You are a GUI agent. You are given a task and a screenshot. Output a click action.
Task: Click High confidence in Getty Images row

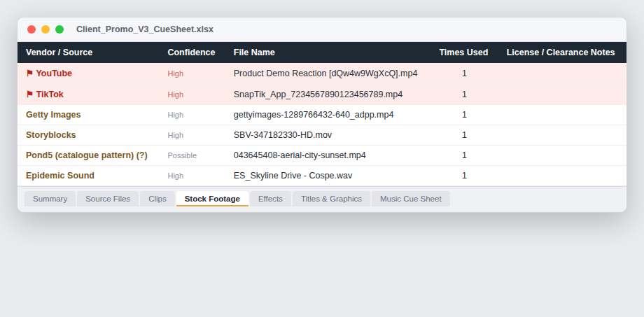pyautogui.click(x=176, y=115)
